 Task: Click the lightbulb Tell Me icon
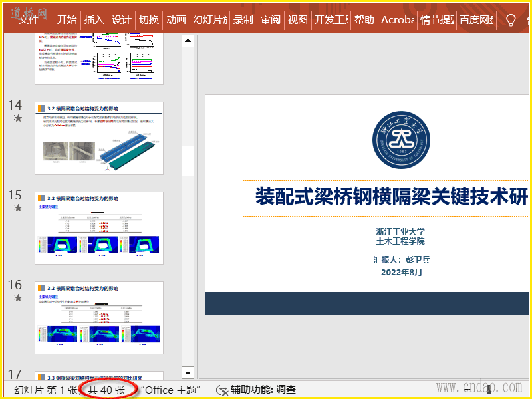(511, 20)
